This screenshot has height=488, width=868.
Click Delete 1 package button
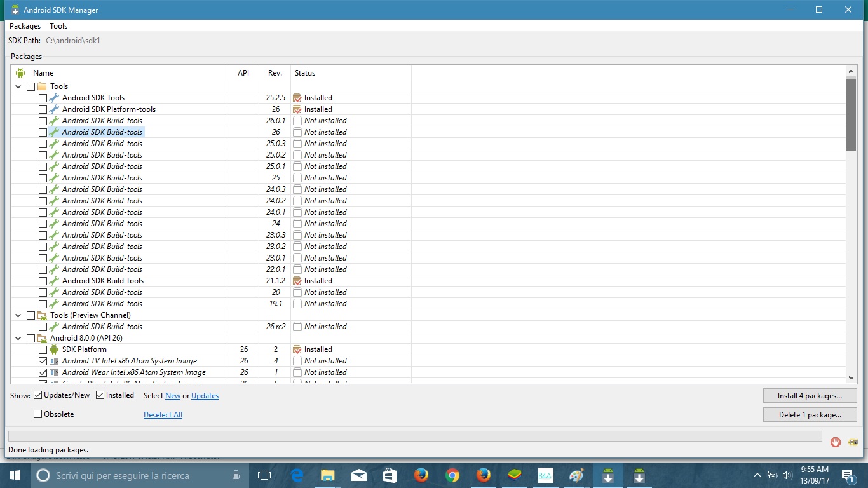point(810,415)
